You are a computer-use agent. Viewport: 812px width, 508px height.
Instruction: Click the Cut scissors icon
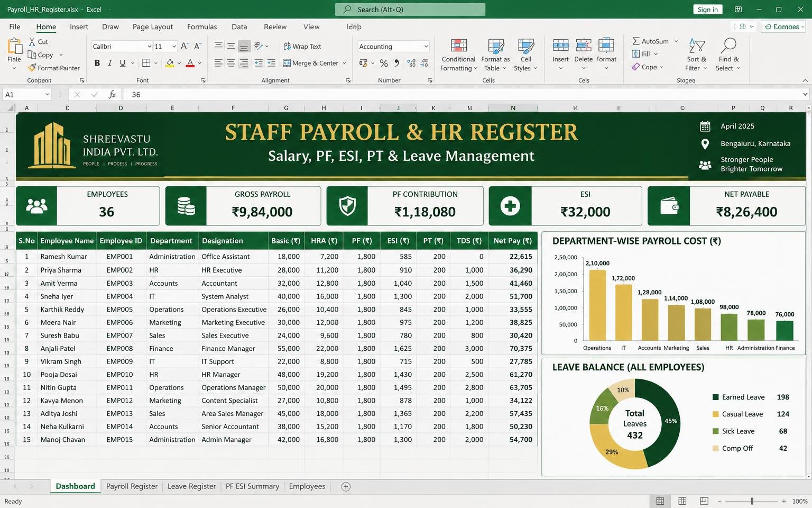32,42
